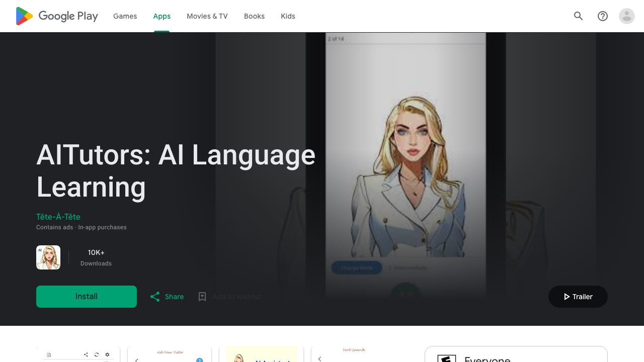Viewport: 644px width, 362px height.
Task: Install the AITutors app
Action: [87, 297]
